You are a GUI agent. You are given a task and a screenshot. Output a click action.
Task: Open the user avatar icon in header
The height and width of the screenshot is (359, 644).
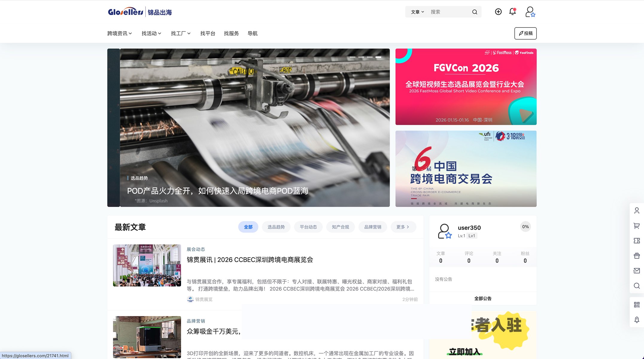click(530, 12)
